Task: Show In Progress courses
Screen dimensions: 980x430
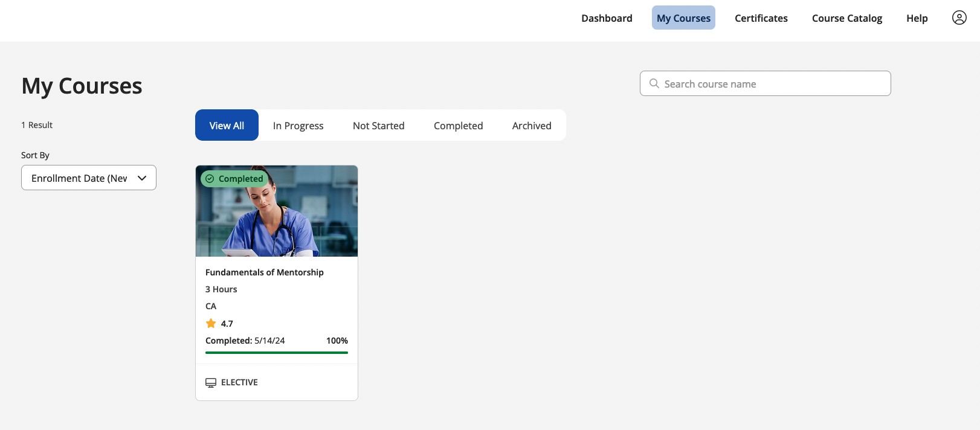Action: click(298, 125)
